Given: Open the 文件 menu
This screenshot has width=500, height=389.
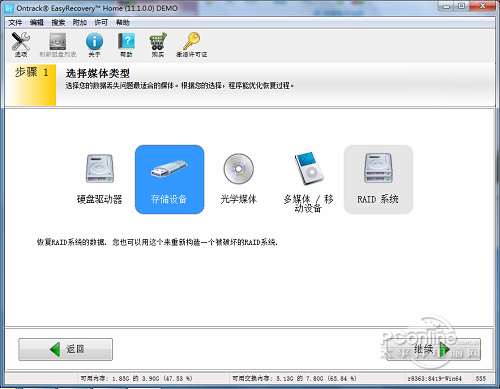Looking at the screenshot, I should tap(15, 23).
